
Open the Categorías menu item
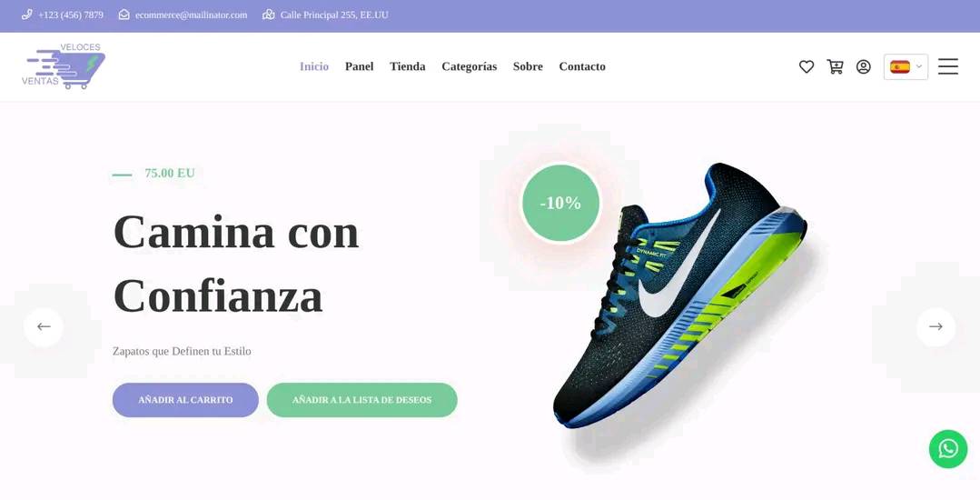pyautogui.click(x=470, y=66)
